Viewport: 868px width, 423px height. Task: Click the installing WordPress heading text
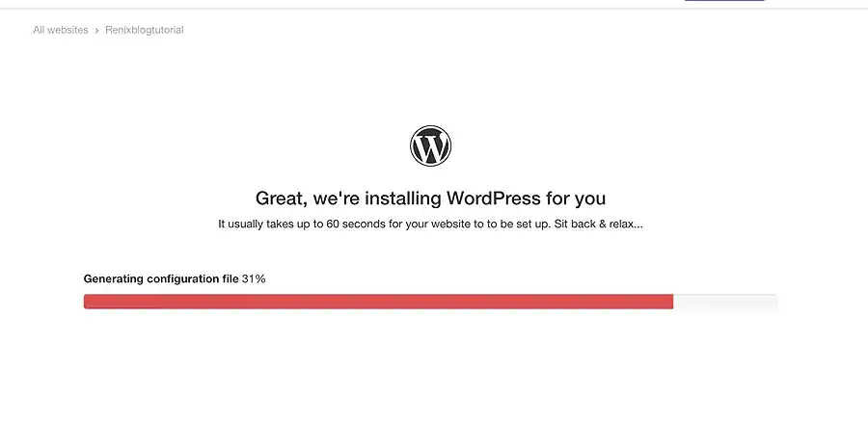point(431,198)
